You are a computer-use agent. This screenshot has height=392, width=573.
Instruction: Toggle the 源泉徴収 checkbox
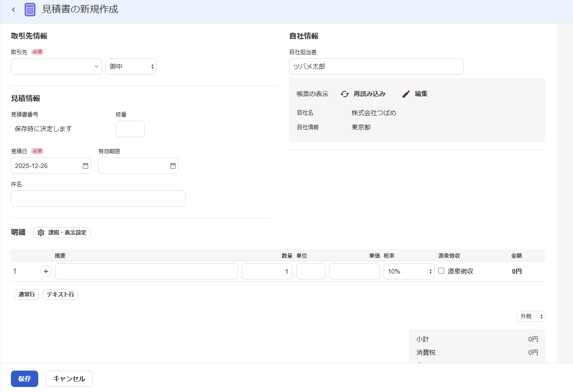[x=441, y=271]
